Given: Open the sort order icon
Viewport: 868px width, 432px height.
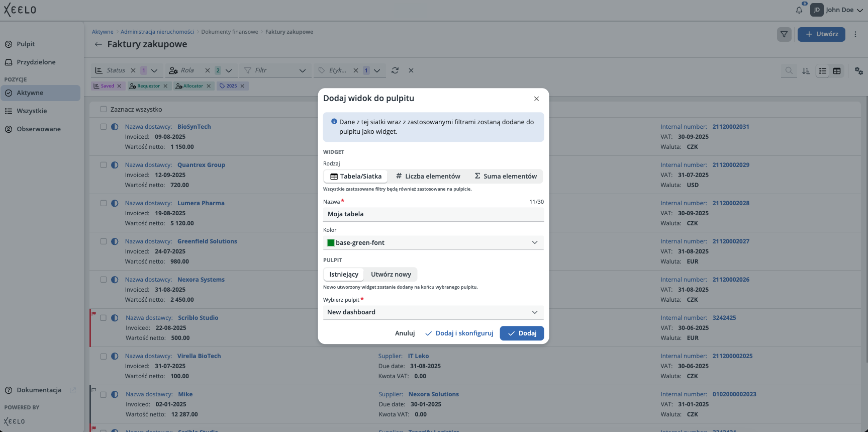Looking at the screenshot, I should click(806, 71).
